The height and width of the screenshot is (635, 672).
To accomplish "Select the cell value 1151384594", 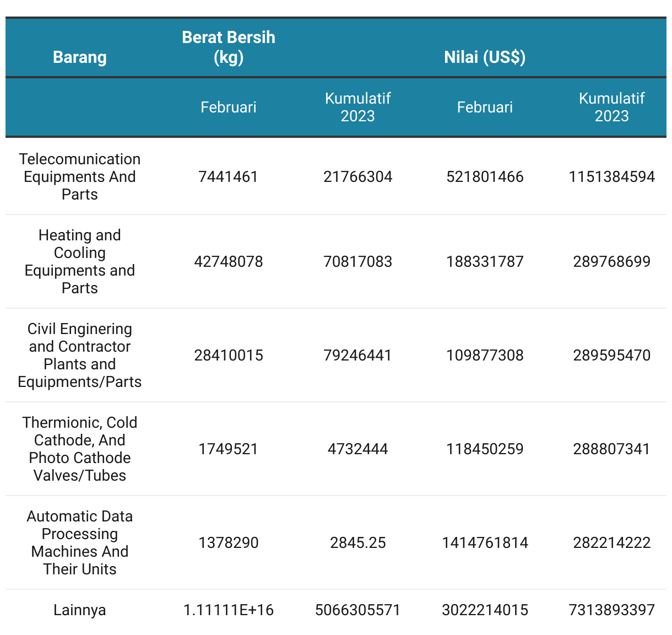I will point(612,176).
